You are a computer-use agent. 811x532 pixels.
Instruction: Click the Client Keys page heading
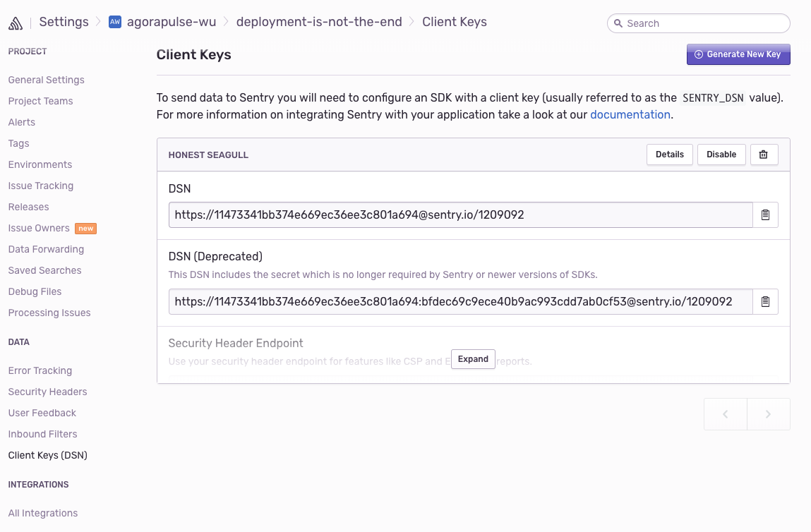tap(194, 55)
